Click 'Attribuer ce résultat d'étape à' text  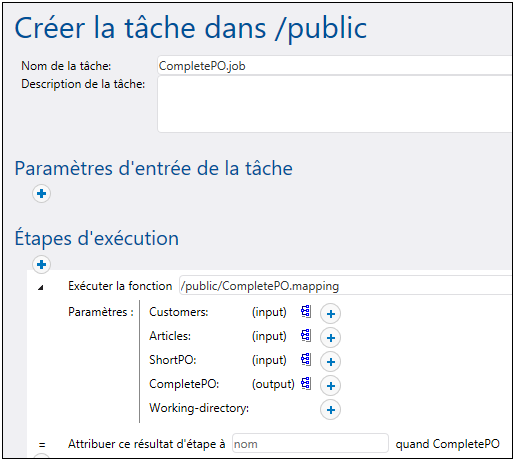(147, 444)
